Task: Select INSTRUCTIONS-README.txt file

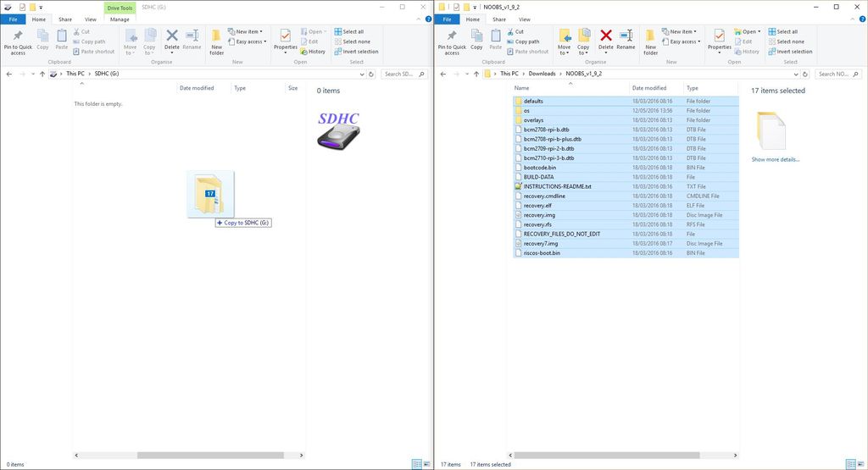Action: point(626,186)
